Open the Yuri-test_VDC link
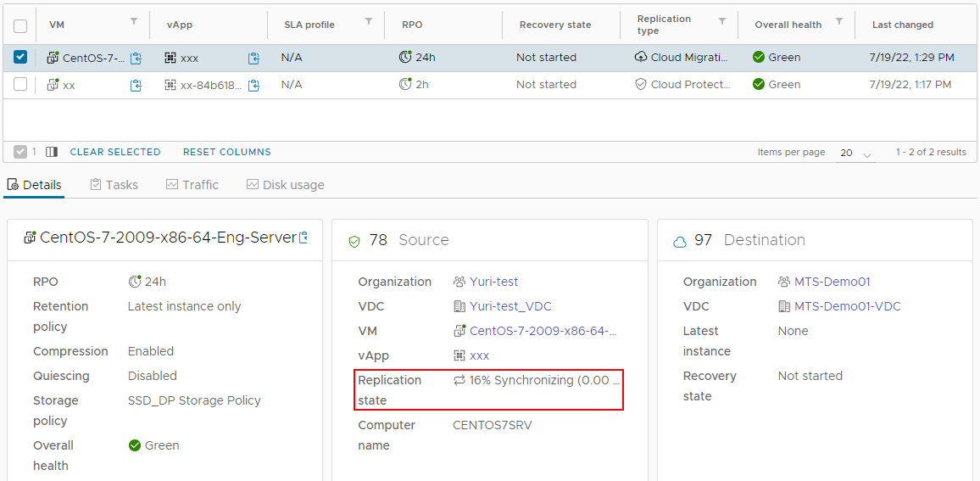The image size is (980, 481). click(510, 306)
